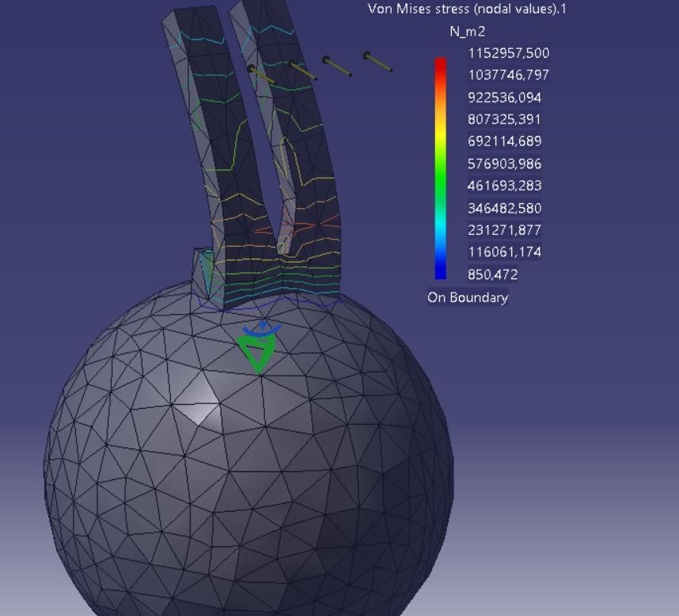Click legend value 922536,094
679x616 pixels.
(504, 97)
